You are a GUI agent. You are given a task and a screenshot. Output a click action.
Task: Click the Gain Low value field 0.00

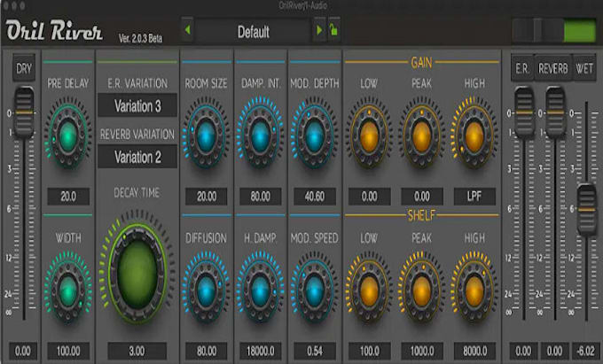(x=369, y=197)
